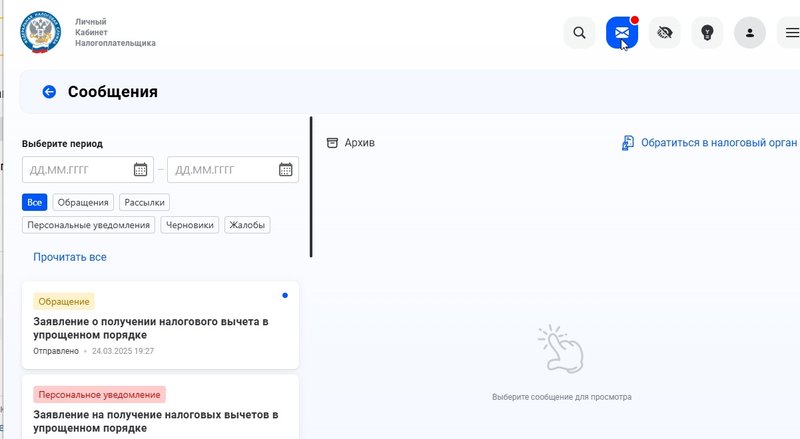
Task: Click the back arrow beside Сообщения
Action: pyautogui.click(x=49, y=92)
